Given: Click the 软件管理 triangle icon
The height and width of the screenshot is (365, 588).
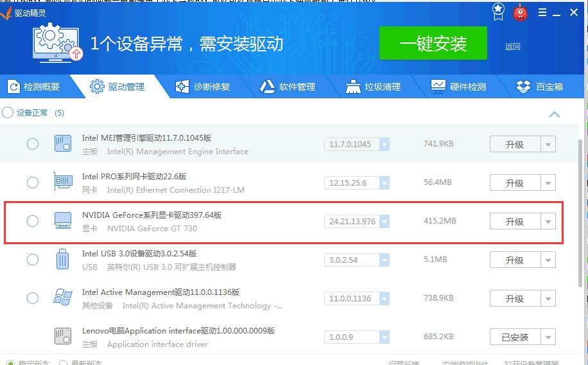Looking at the screenshot, I should [268, 86].
